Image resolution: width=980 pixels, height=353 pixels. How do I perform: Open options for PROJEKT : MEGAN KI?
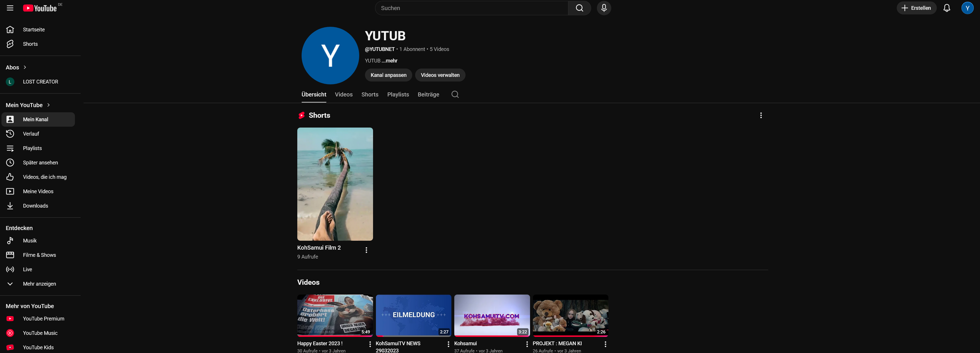(605, 344)
